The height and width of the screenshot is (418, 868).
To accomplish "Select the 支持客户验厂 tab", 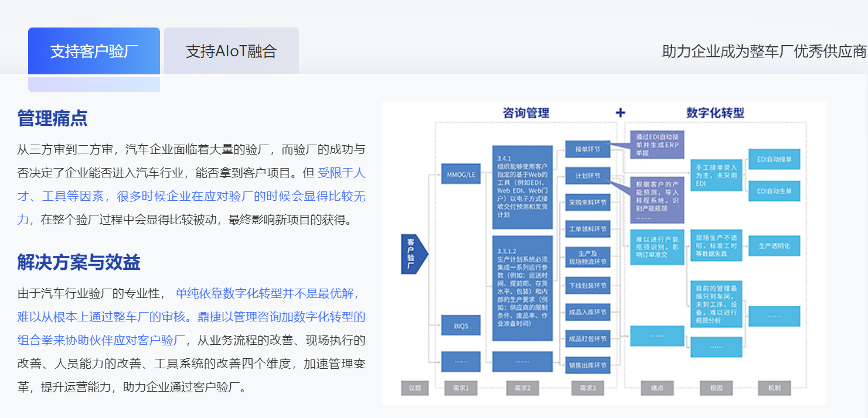I will [x=94, y=51].
